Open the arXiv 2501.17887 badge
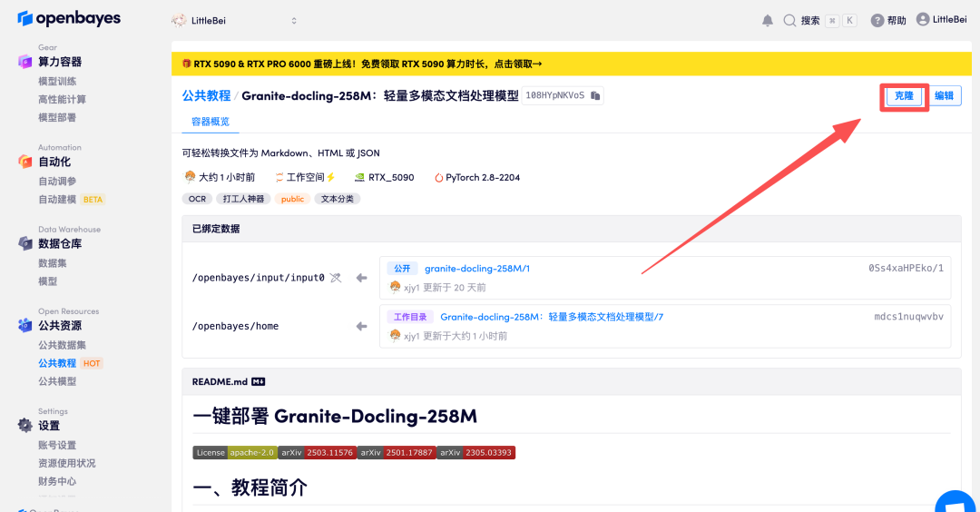The height and width of the screenshot is (512, 980). (397, 453)
